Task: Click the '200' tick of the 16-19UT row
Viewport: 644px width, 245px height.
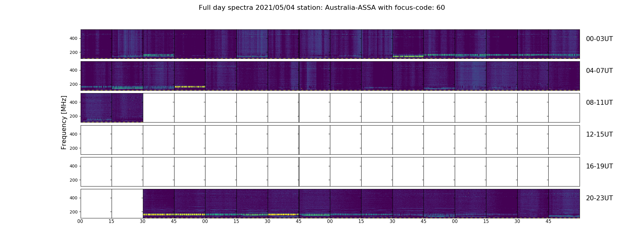Action: coord(74,180)
